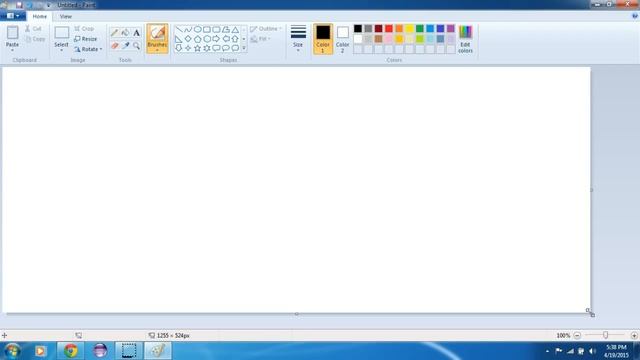Switch to the Home ribbon tab
Image resolution: width=640 pixels, height=360 pixels.
(x=40, y=16)
